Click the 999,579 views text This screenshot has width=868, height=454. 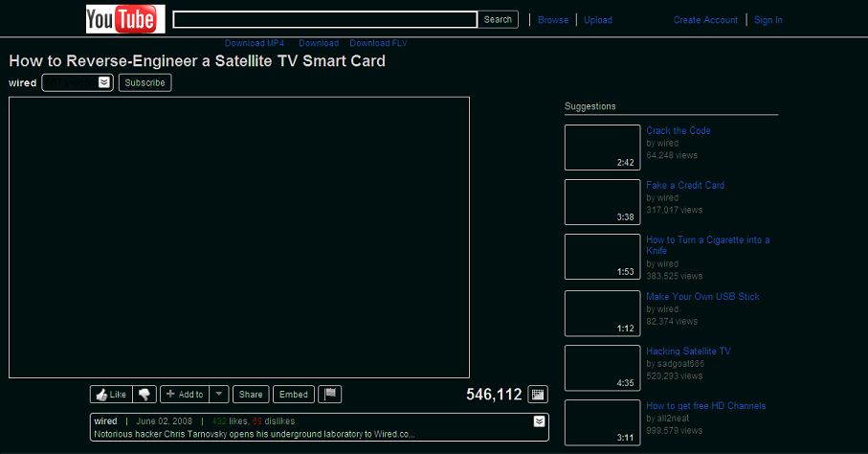[x=675, y=431]
